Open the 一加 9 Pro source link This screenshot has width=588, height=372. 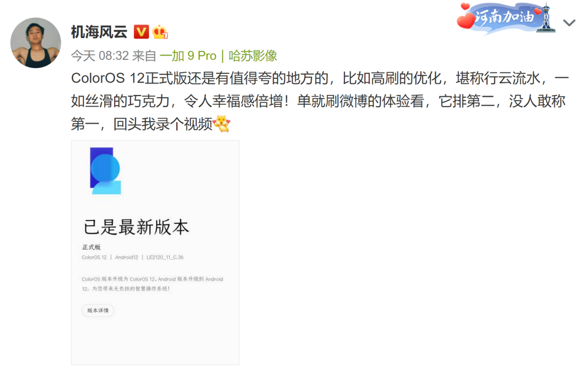(x=188, y=56)
